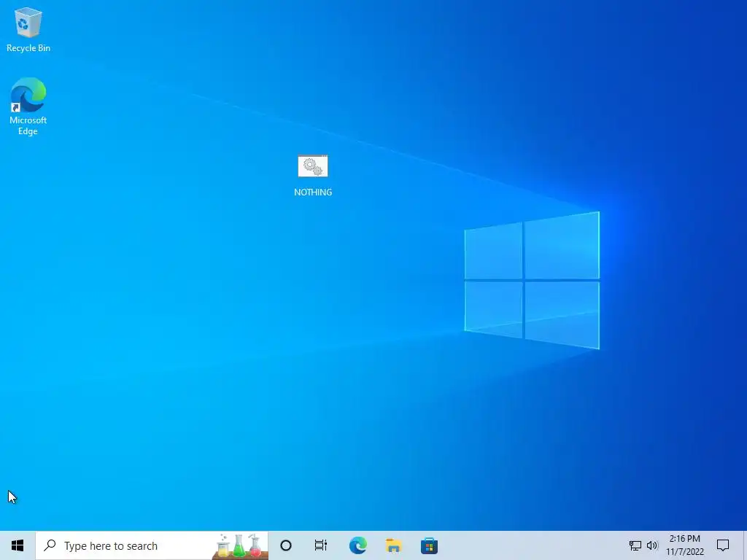Image resolution: width=747 pixels, height=560 pixels.
Task: Select the Recycle Bin desktop icon
Action: (x=28, y=30)
